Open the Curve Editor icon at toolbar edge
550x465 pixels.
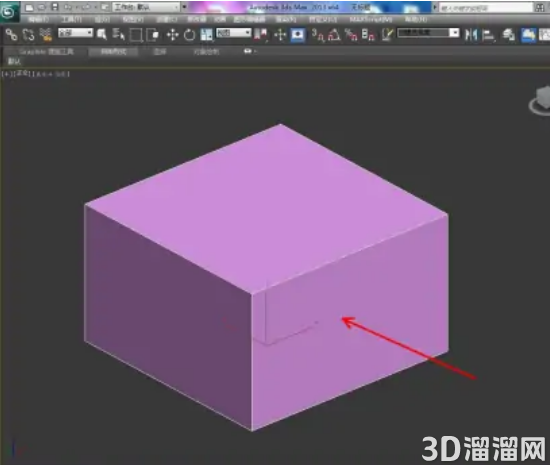point(545,35)
